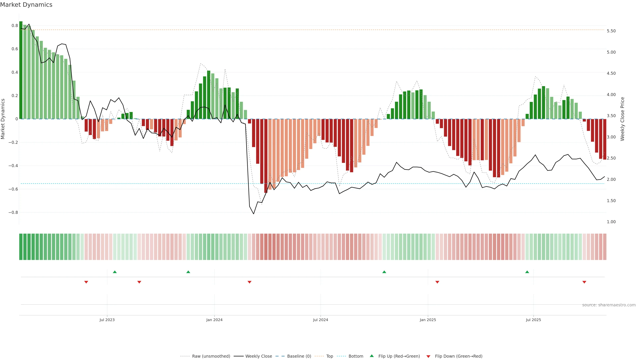This screenshot has height=362, width=644.
Task: Click the first red flip-down triangle before Jul 2023
Action: click(86, 282)
